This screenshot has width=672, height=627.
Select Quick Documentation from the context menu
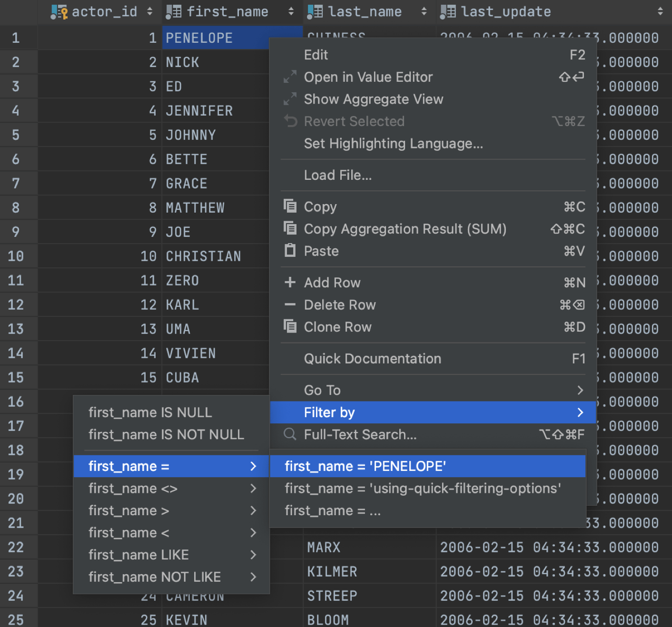373,358
